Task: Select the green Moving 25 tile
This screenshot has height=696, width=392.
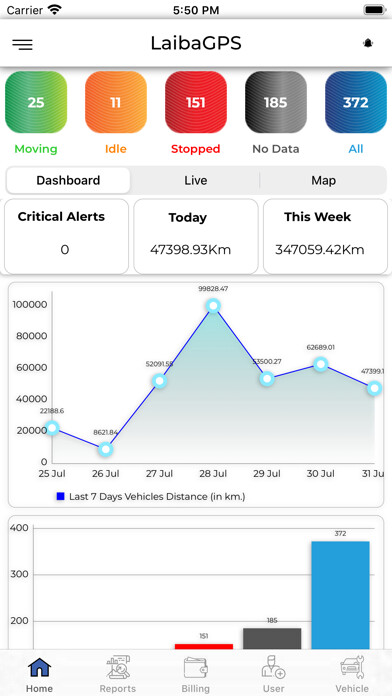Action: [36, 102]
